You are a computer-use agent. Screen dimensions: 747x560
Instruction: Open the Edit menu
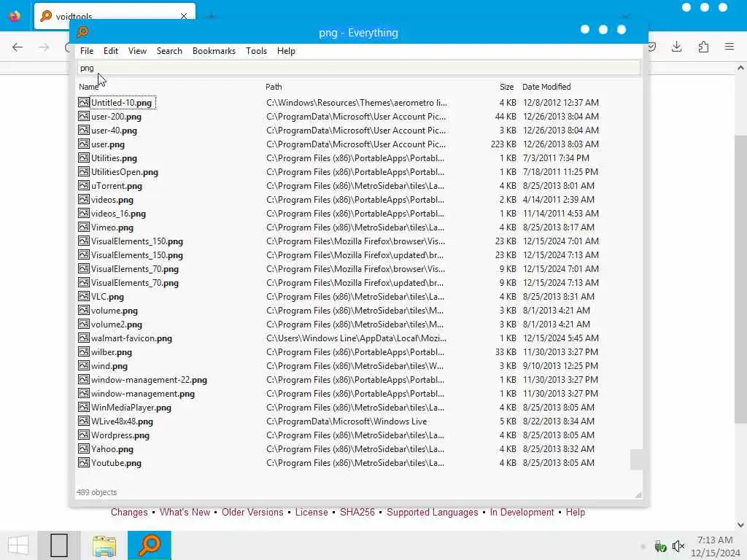tap(111, 51)
